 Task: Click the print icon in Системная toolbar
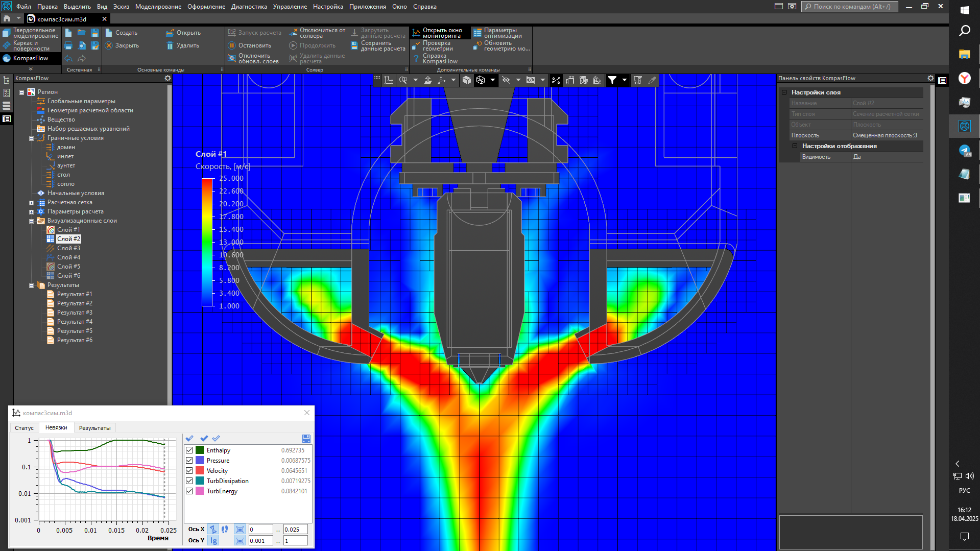[68, 45]
